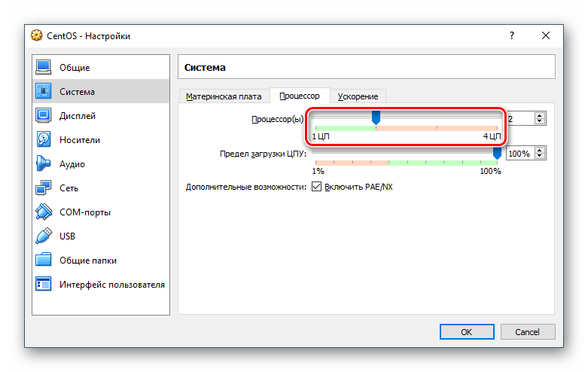588x372 pixels.
Task: Switch to the Ускорение tab
Action: point(358,96)
